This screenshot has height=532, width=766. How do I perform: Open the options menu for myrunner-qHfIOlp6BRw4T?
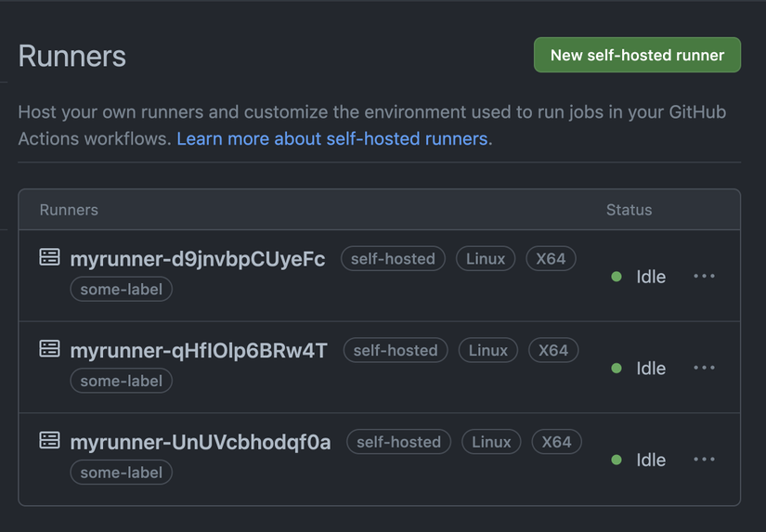(x=704, y=368)
